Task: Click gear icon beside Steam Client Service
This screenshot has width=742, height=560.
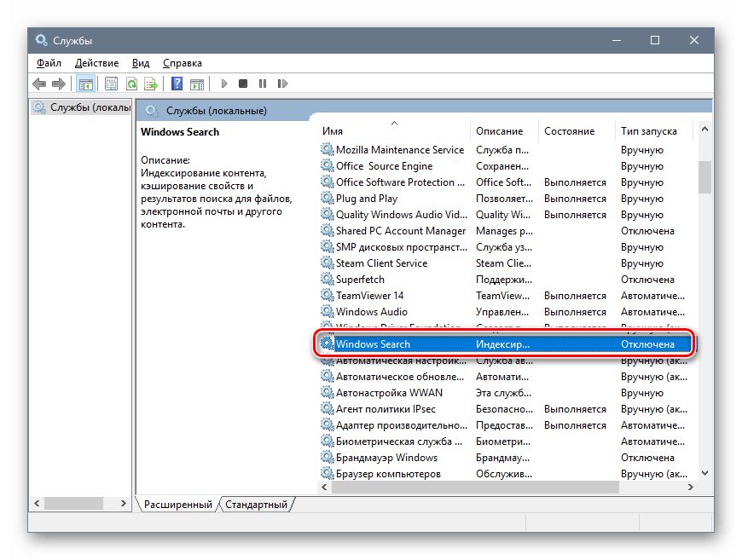Action: pos(327,263)
